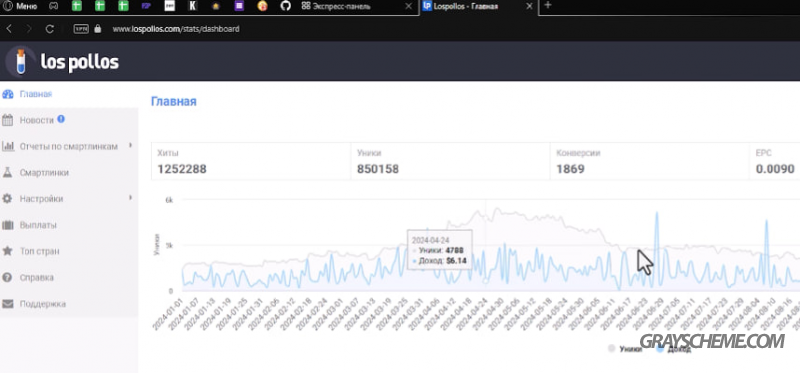Expand the Отчеты по смартлинкам arrow
The height and width of the screenshot is (373, 800).
coord(131,145)
